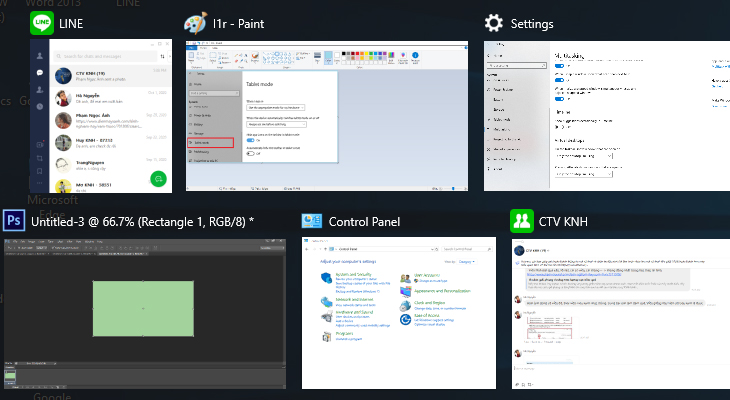This screenshot has width=730, height=400.
Task: Open the Huy KNH - 87232 chat row
Action: [x=110, y=142]
